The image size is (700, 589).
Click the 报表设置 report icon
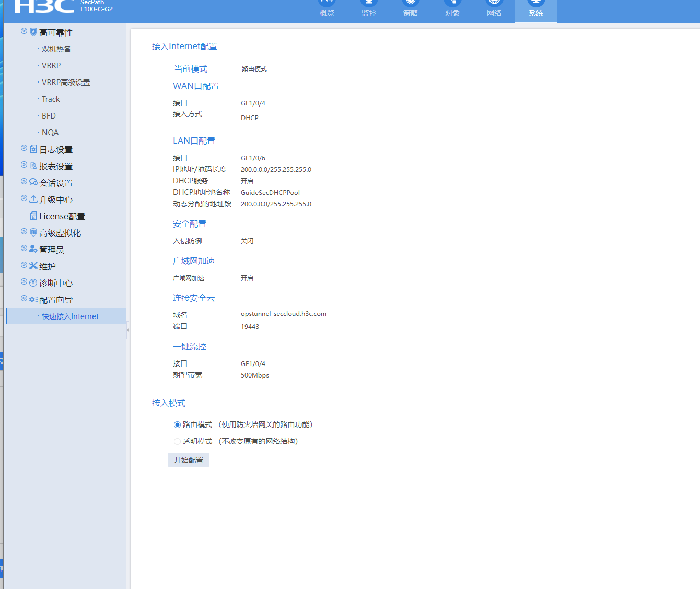tap(33, 166)
